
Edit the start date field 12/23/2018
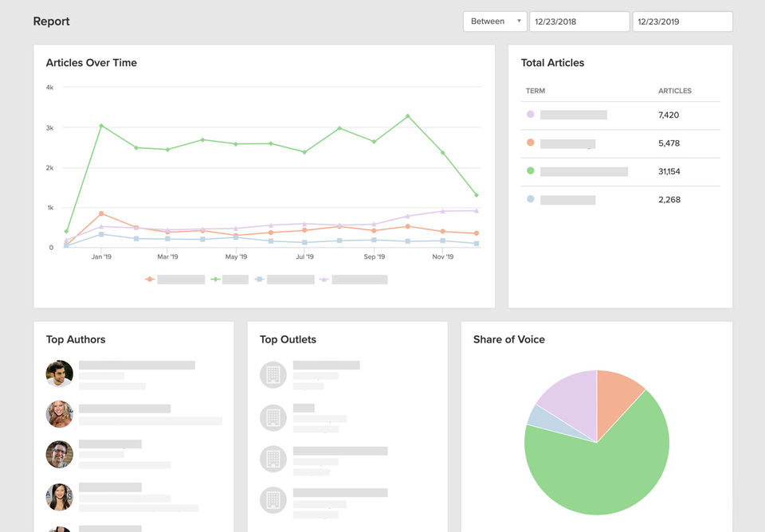pyautogui.click(x=579, y=22)
